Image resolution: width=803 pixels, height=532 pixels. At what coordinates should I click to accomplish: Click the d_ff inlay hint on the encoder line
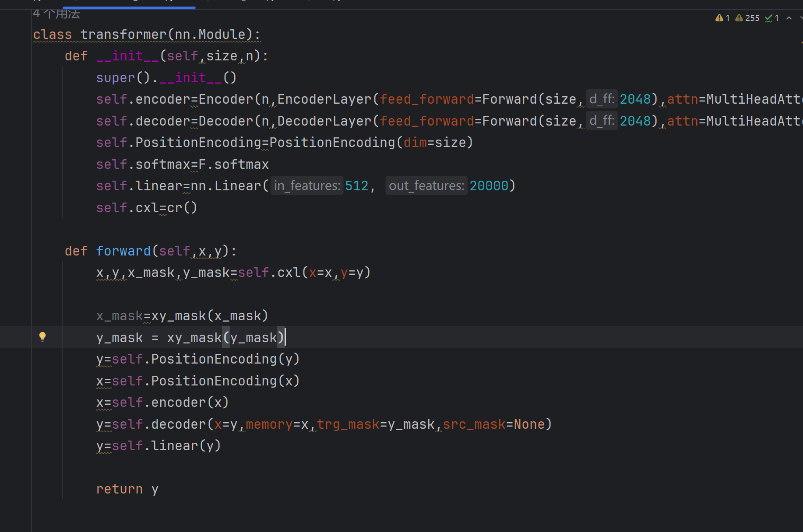602,99
